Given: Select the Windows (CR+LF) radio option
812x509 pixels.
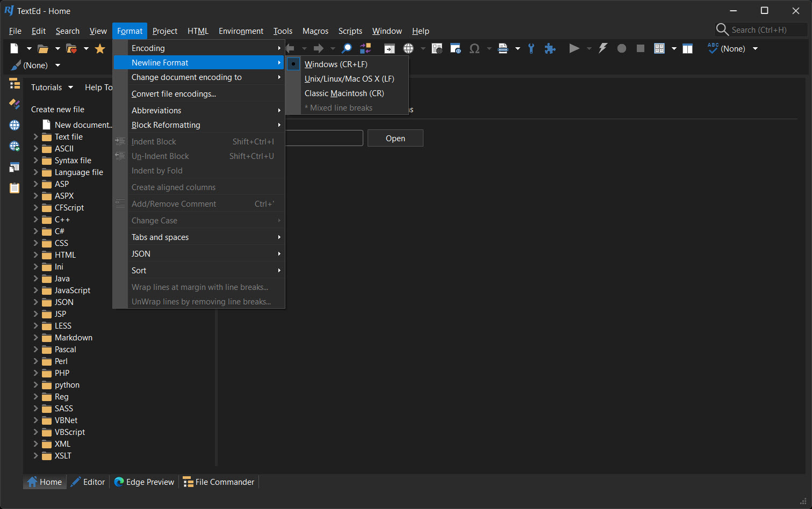Looking at the screenshot, I should (x=336, y=64).
